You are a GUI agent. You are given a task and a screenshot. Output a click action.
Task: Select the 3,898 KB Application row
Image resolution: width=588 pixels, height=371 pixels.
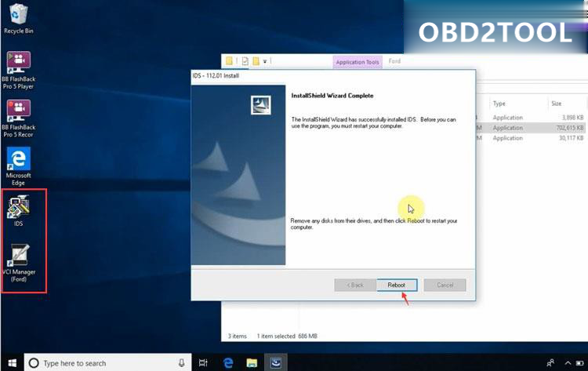coord(530,118)
